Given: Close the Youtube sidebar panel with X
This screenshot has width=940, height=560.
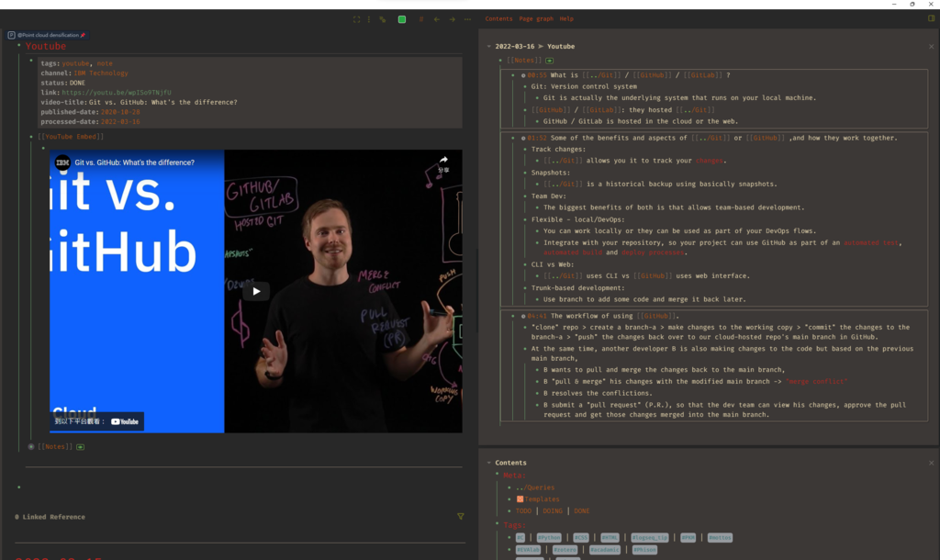Looking at the screenshot, I should (x=931, y=46).
